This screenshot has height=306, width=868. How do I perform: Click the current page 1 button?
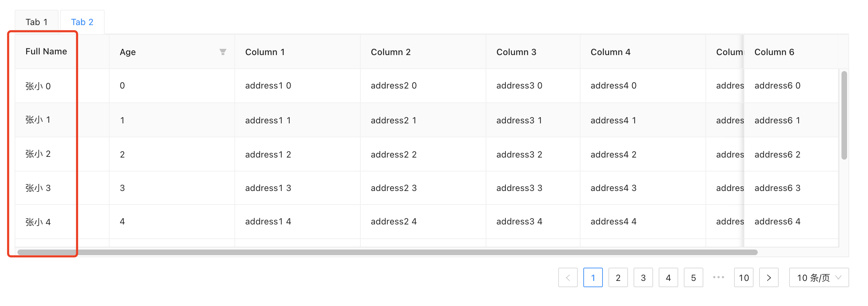(593, 277)
